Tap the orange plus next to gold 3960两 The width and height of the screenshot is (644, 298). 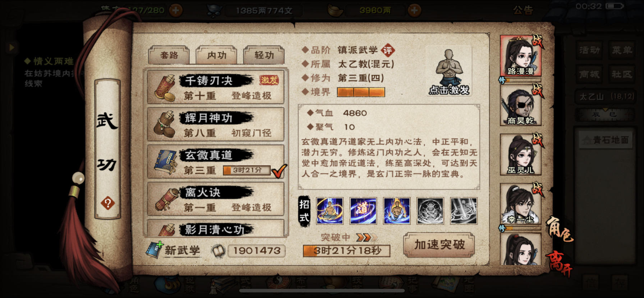tap(414, 10)
